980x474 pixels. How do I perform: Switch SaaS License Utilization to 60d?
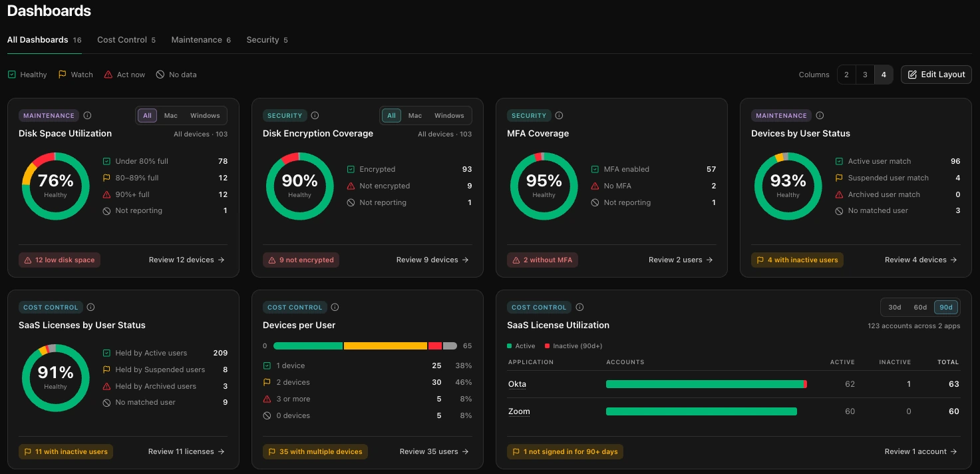click(920, 308)
